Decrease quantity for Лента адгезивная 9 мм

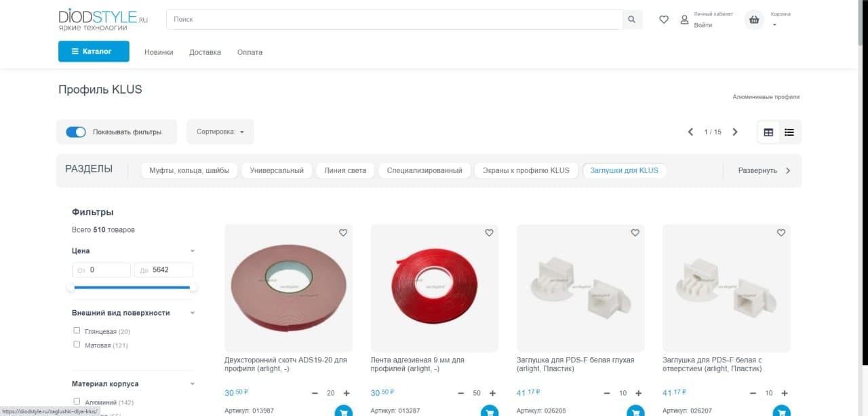coord(461,393)
